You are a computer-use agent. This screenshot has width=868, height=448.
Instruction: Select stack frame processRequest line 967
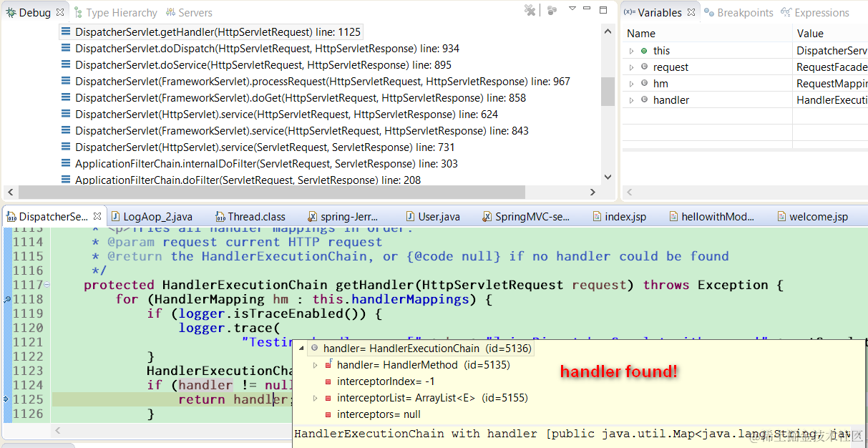(323, 82)
